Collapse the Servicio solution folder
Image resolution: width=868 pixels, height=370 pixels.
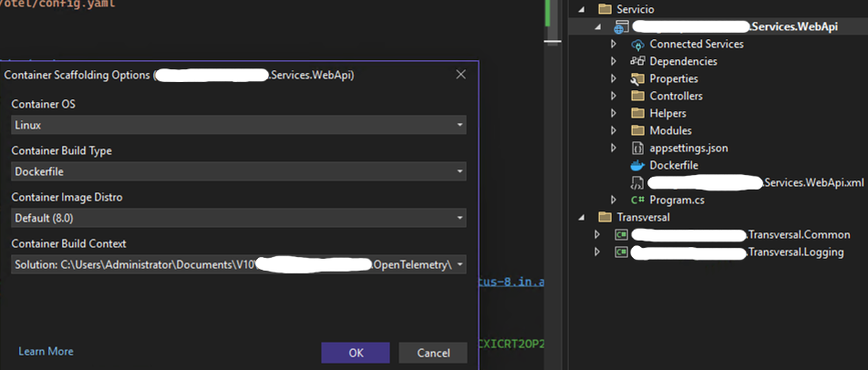pos(581,9)
